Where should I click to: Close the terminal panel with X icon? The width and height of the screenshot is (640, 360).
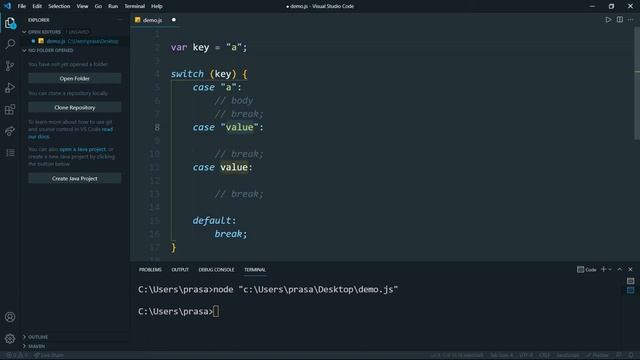click(630, 269)
